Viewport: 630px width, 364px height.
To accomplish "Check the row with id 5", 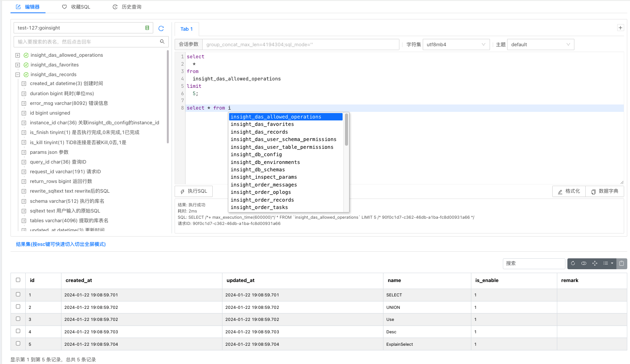I will pos(18,343).
